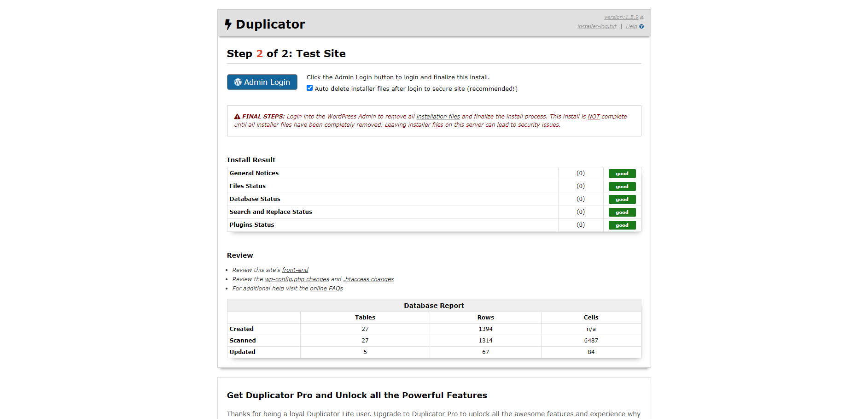Image resolution: width=868 pixels, height=419 pixels.
Task: Open the site's front-end link
Action: (295, 270)
